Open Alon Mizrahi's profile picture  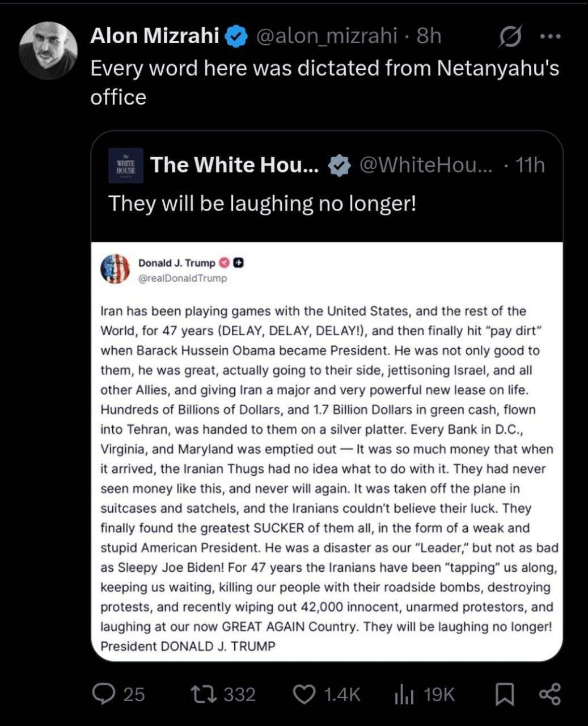48,50
